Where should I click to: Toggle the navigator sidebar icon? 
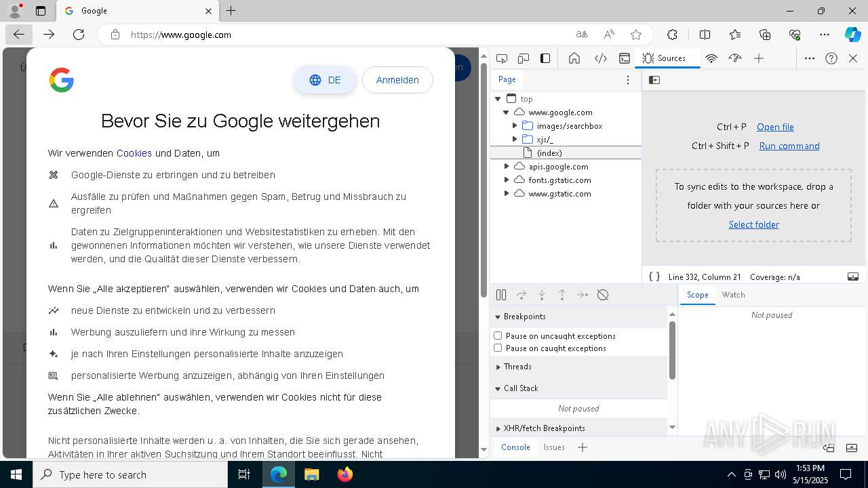pyautogui.click(x=654, y=80)
